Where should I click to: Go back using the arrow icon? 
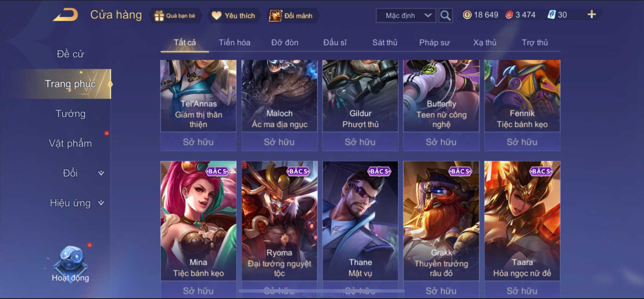[x=65, y=15]
